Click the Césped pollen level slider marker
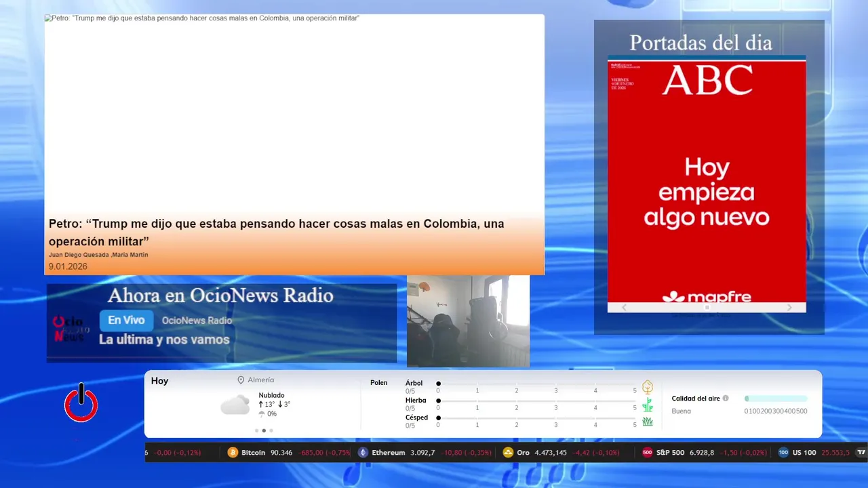Screen dimensions: 868x488 (x=439, y=418)
